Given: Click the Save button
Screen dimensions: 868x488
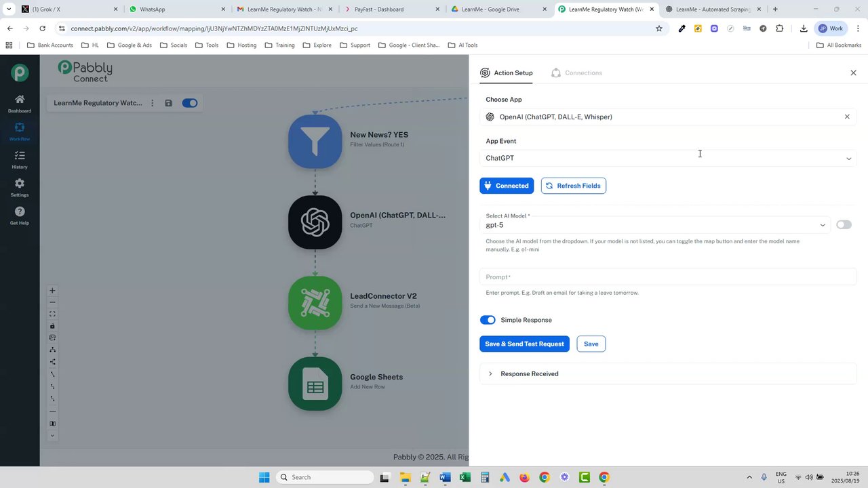Looking at the screenshot, I should pyautogui.click(x=591, y=344).
